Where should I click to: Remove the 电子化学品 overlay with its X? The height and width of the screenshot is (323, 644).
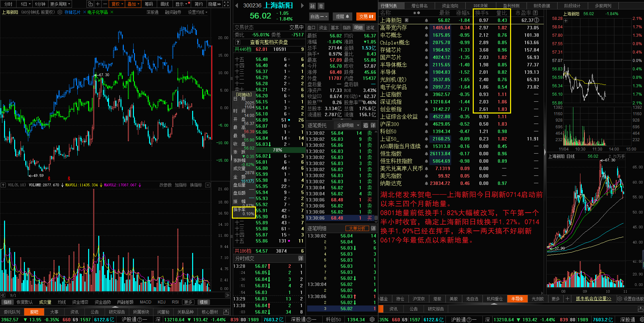(x=112, y=12)
